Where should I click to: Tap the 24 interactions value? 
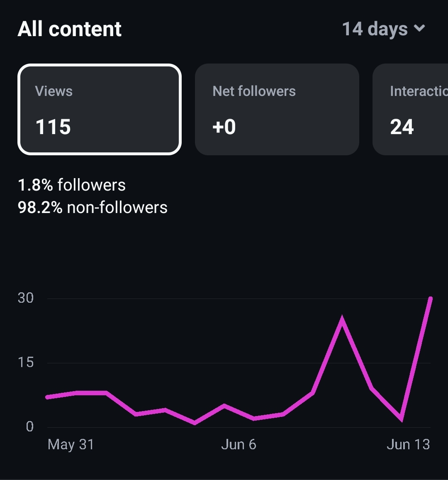pos(402,127)
